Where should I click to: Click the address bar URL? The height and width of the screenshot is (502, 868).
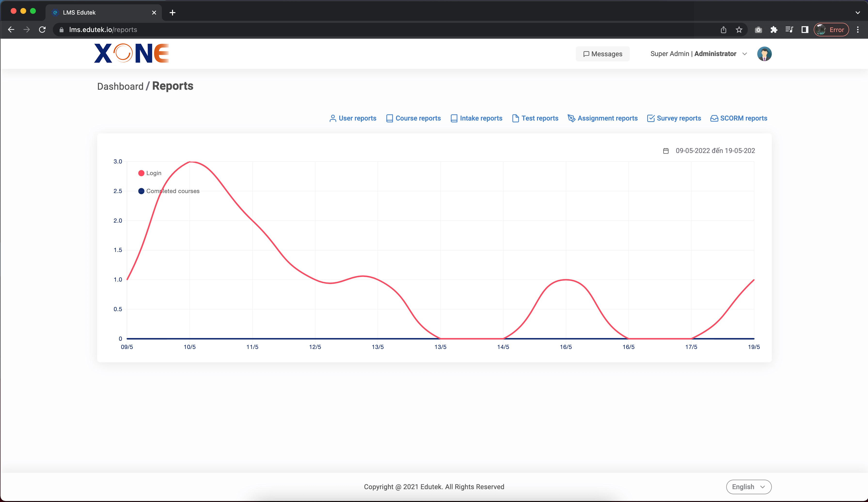coord(103,30)
